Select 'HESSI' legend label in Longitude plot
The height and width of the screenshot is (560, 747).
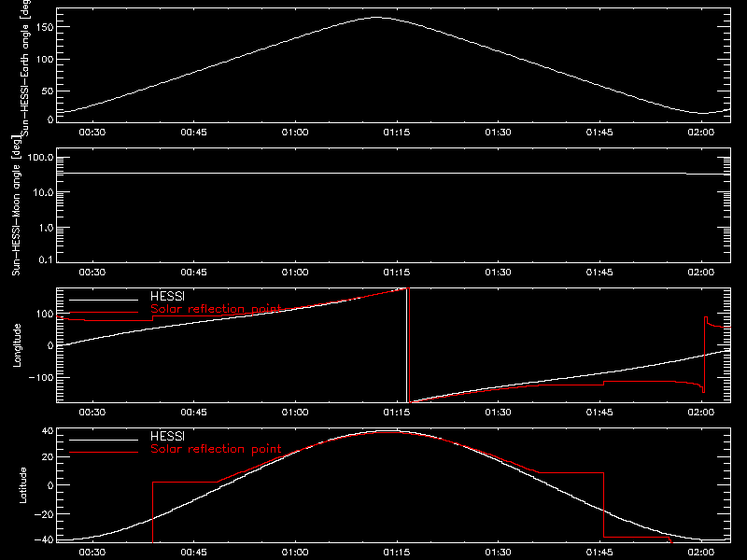click(x=167, y=297)
